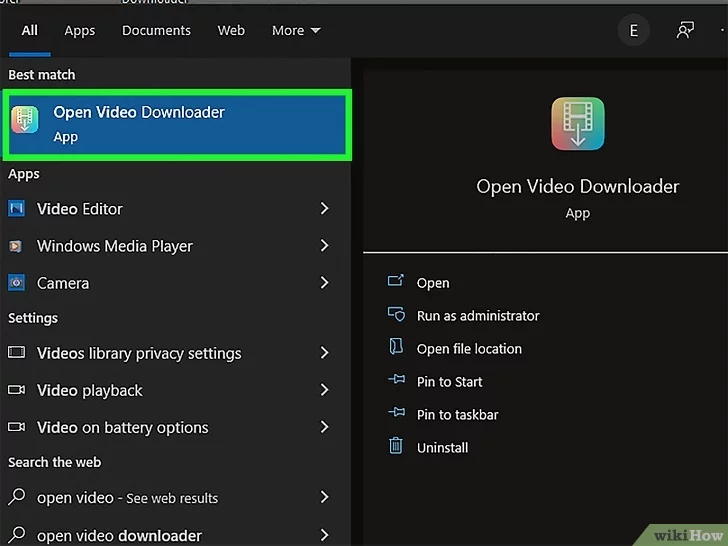Switch to the All tab
The height and width of the screenshot is (546, 728).
[29, 31]
